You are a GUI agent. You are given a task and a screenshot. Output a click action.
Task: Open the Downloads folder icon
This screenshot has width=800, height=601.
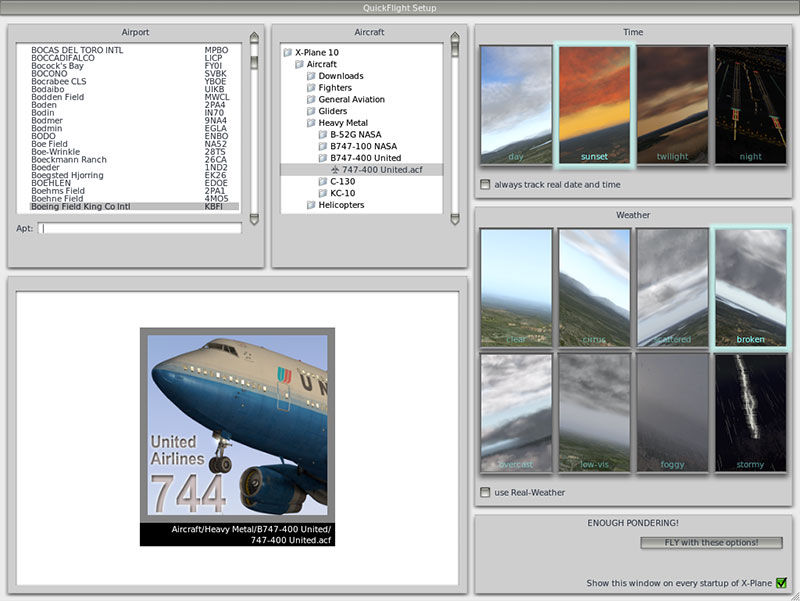311,76
